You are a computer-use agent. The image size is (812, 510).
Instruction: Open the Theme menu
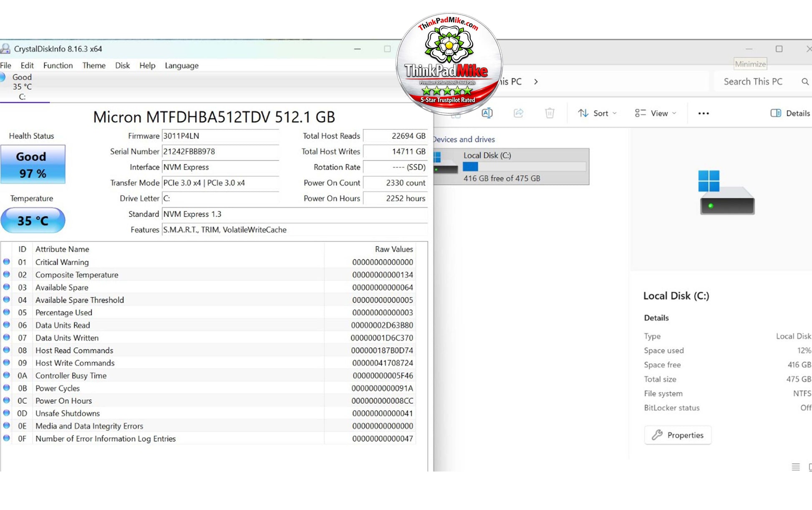pos(94,65)
